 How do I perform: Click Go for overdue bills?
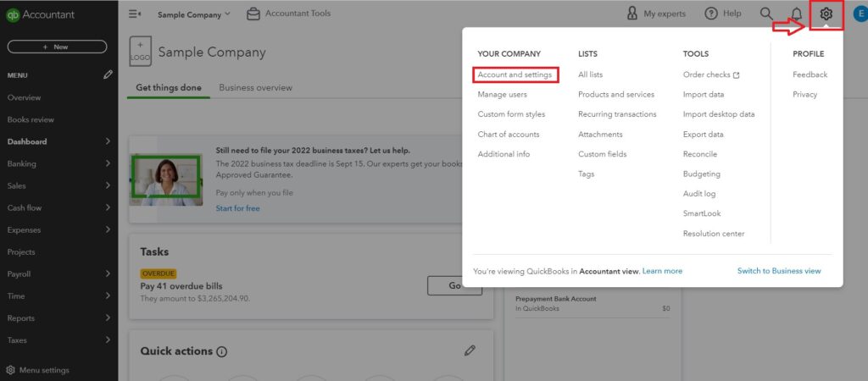tap(454, 285)
